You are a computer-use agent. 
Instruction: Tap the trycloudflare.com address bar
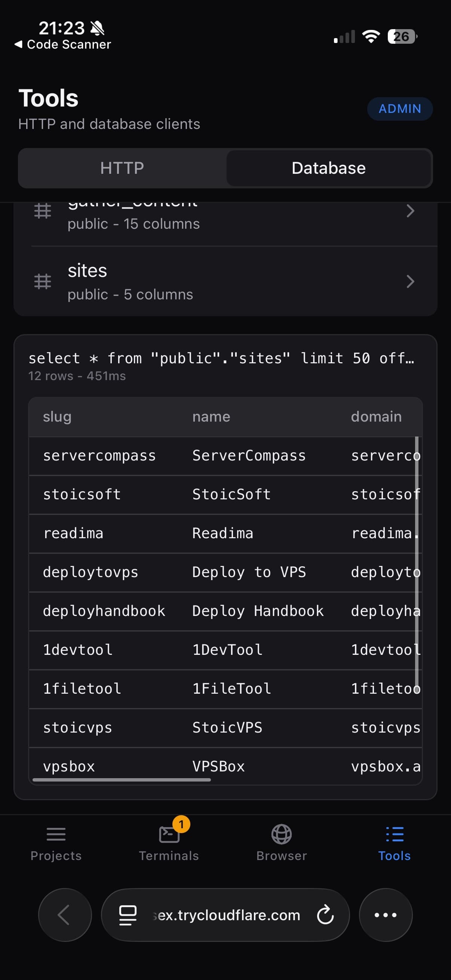[x=225, y=915]
